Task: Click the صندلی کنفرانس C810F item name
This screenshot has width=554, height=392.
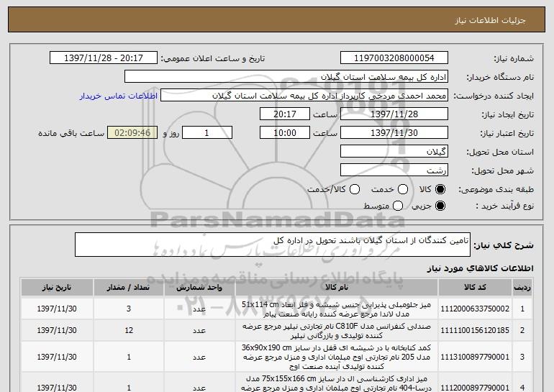Action: (x=337, y=331)
